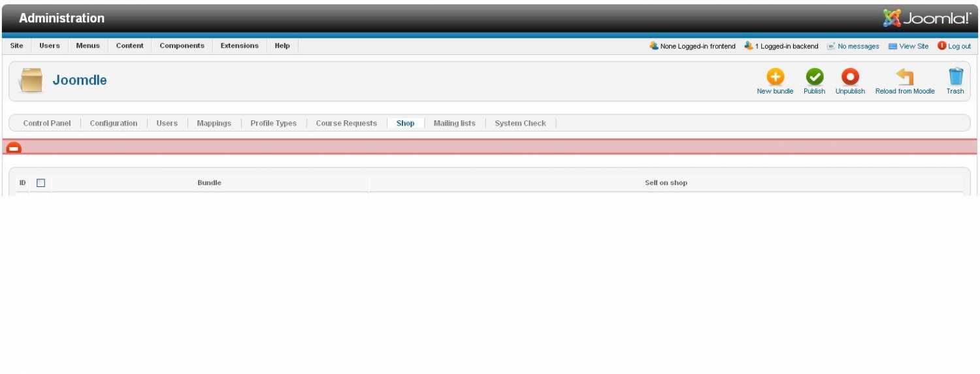This screenshot has width=980, height=374.
Task: Click the Sell on shop column header
Action: 666,183
